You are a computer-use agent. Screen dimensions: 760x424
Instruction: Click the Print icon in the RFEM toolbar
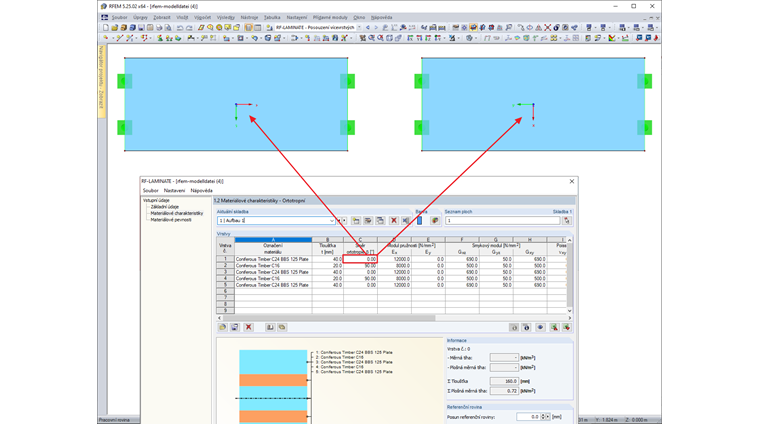coord(159,28)
